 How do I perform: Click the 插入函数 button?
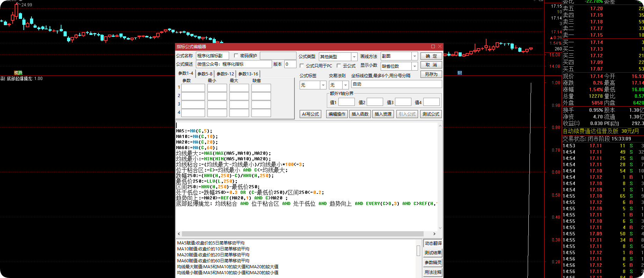click(360, 114)
